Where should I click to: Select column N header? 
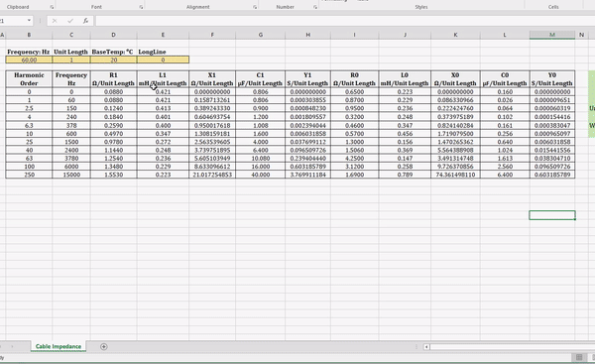(x=581, y=35)
